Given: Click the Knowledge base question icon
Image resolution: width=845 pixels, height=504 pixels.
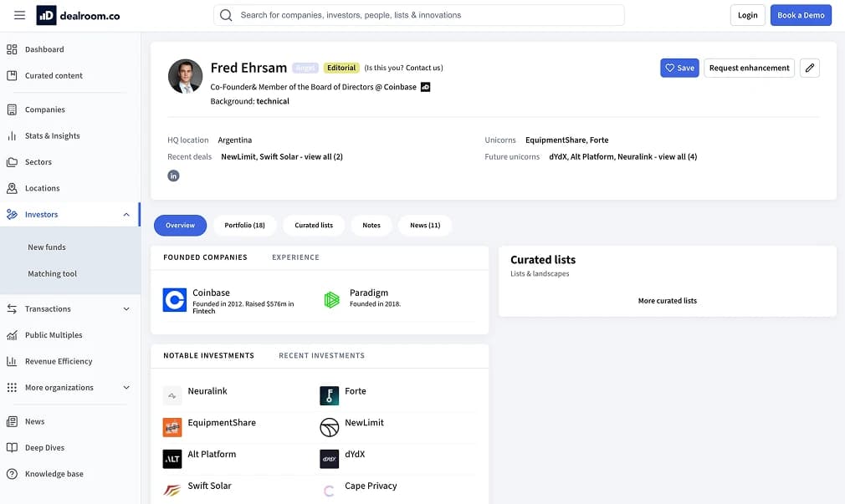Looking at the screenshot, I should 12,475.
